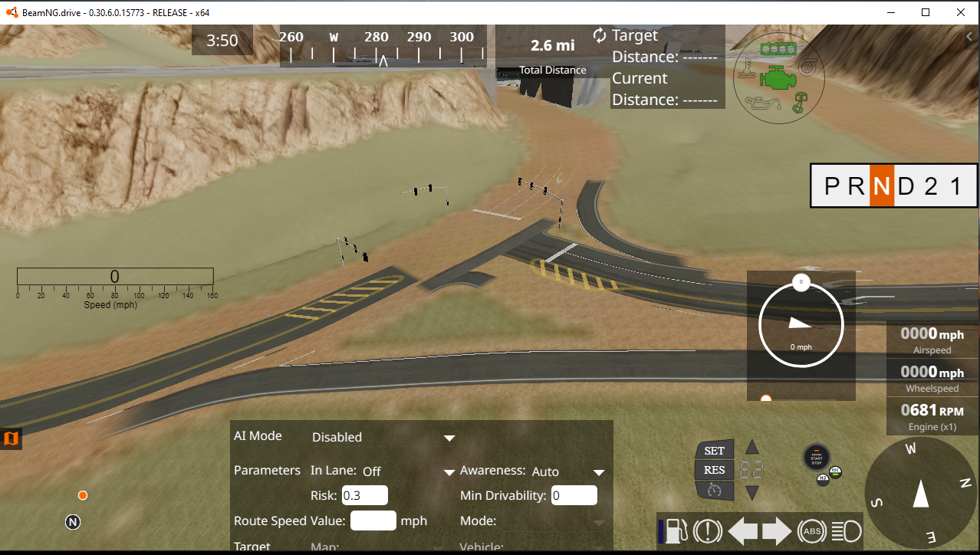980x555 pixels.
Task: Click the Current Distance text
Action: click(x=664, y=89)
